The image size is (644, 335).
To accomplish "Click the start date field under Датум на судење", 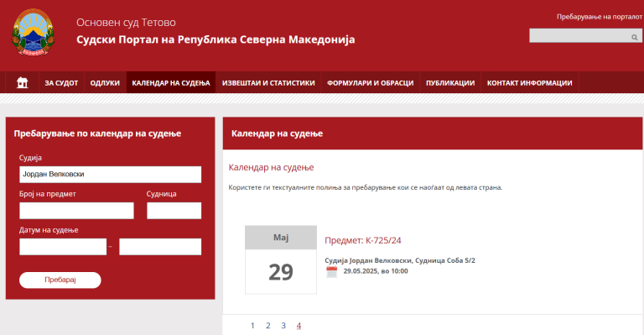I will 63,247.
